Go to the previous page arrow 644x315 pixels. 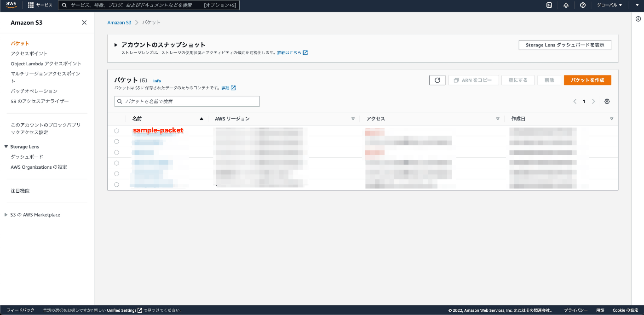[x=575, y=102]
